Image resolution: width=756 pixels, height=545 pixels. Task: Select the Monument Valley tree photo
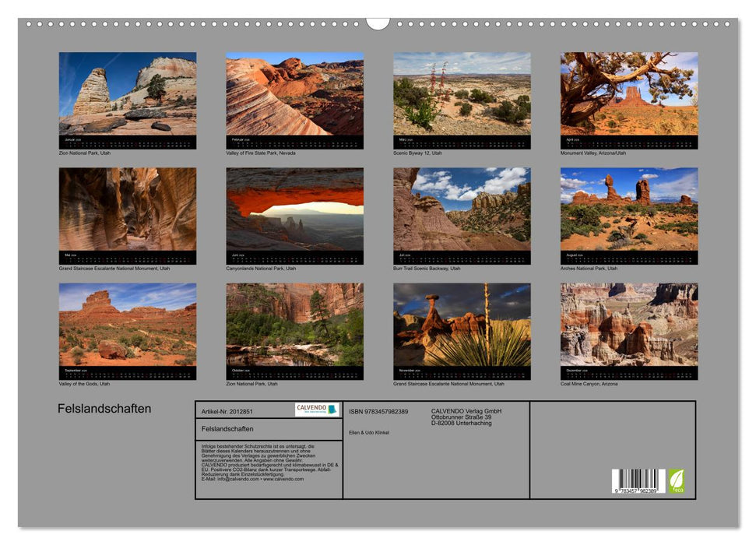(x=629, y=93)
